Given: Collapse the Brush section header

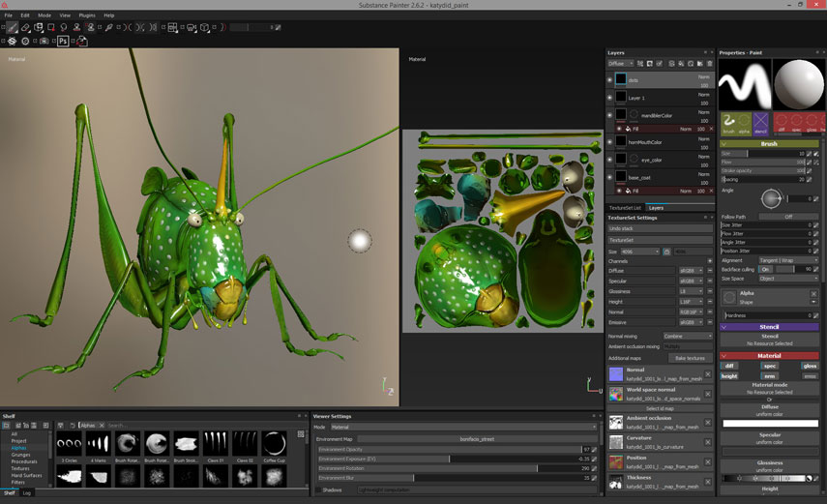Looking at the screenshot, I should click(x=770, y=143).
